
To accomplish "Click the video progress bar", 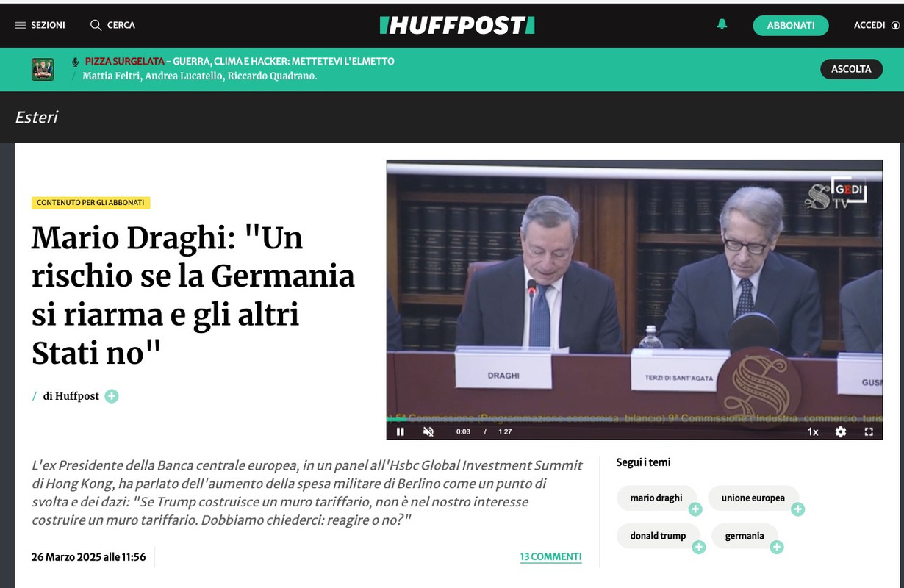I will click(634, 419).
